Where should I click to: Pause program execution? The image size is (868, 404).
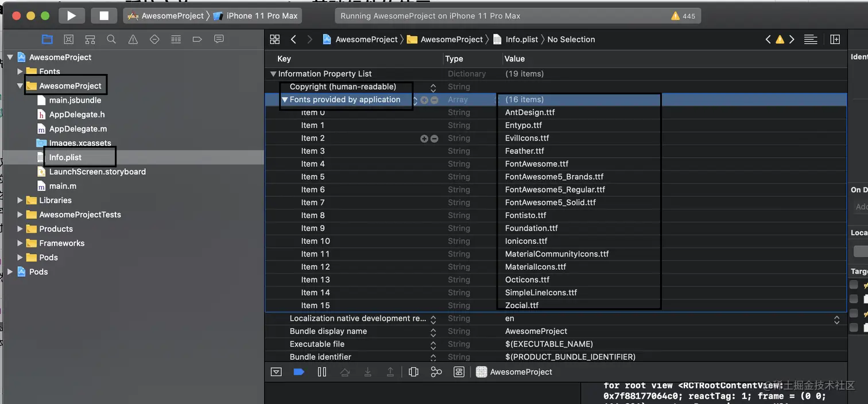[x=322, y=372]
